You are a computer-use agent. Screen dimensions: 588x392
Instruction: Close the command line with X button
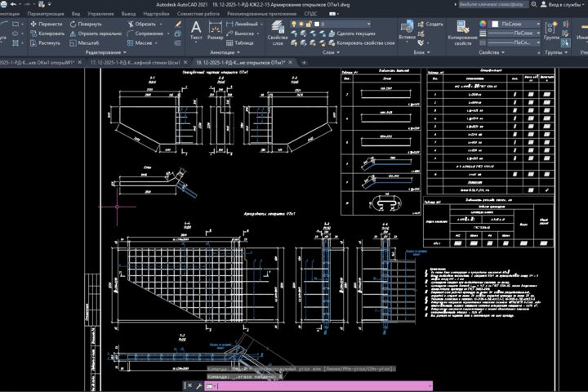coord(189,385)
